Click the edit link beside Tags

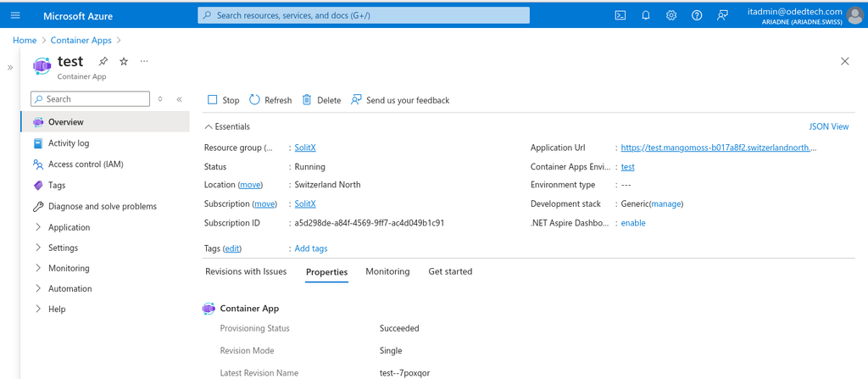[x=232, y=248]
